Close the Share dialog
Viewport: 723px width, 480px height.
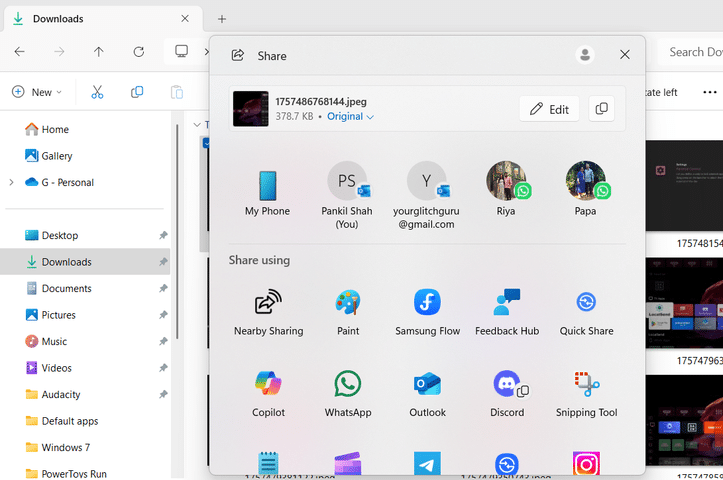tap(624, 54)
